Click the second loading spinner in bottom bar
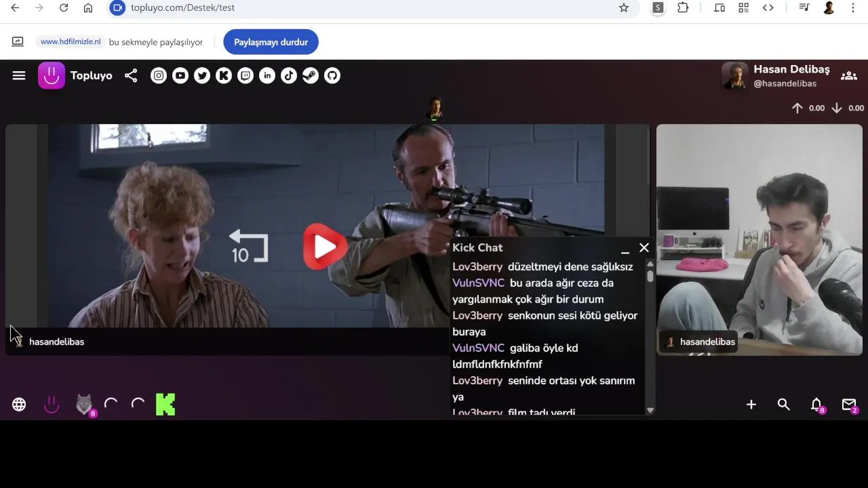 pyautogui.click(x=138, y=405)
